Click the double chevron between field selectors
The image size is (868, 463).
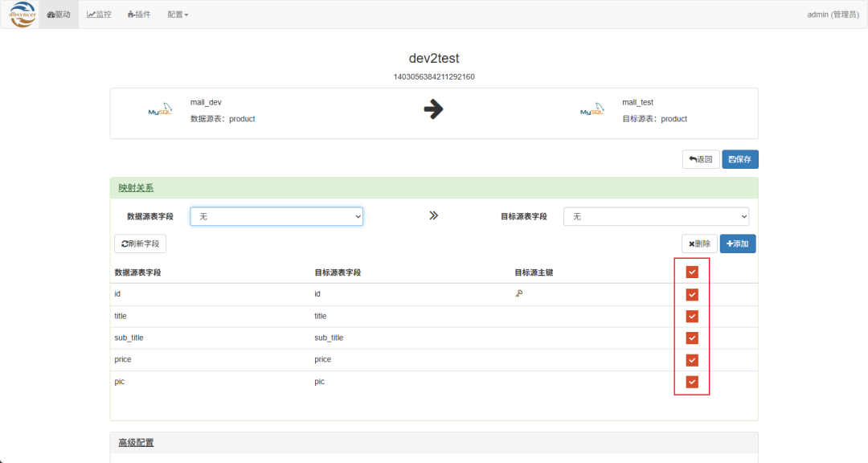(433, 215)
